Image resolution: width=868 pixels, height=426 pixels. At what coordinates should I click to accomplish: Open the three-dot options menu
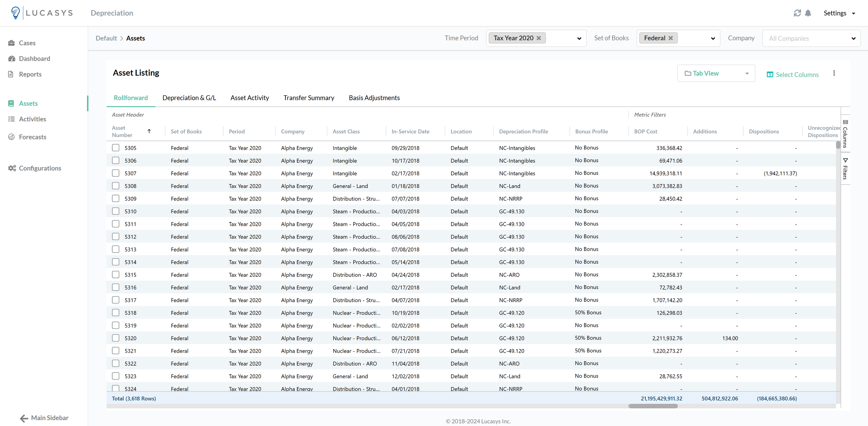tap(834, 73)
